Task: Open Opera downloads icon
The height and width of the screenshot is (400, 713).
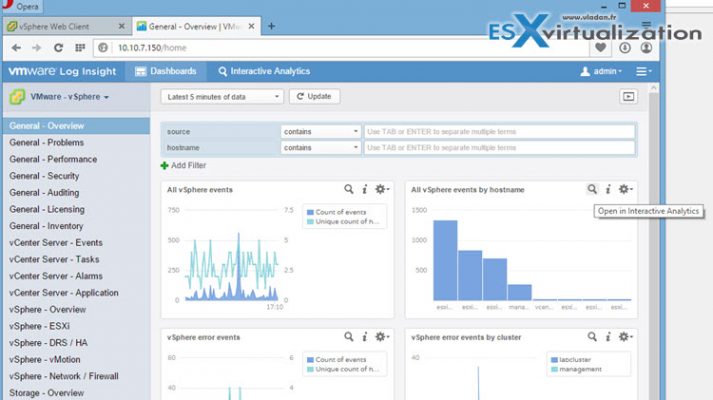Action: coord(625,47)
